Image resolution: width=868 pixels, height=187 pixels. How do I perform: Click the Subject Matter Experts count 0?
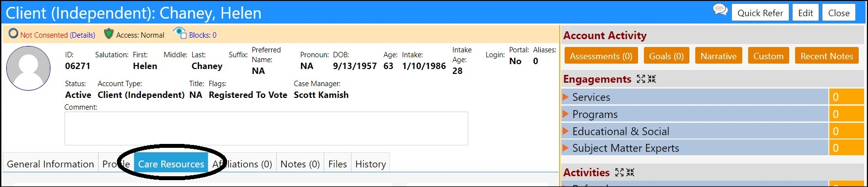[846, 148]
